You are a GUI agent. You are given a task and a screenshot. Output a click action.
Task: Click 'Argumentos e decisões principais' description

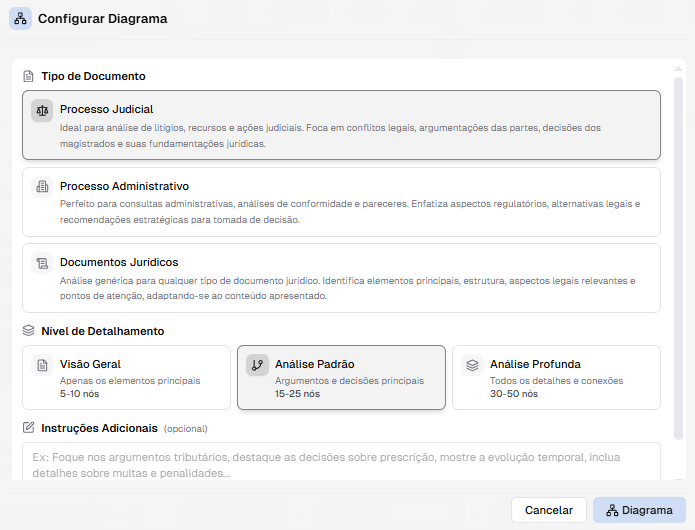(x=350, y=381)
